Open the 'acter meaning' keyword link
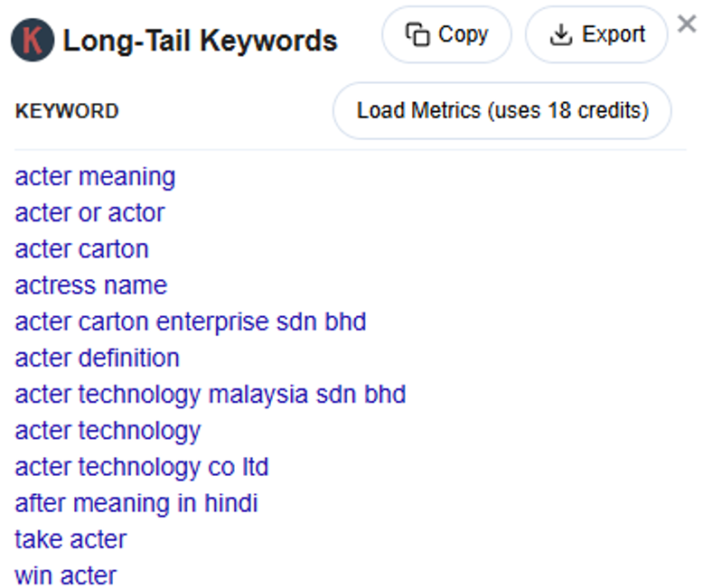This screenshot has height=588, width=703. pyautogui.click(x=95, y=176)
